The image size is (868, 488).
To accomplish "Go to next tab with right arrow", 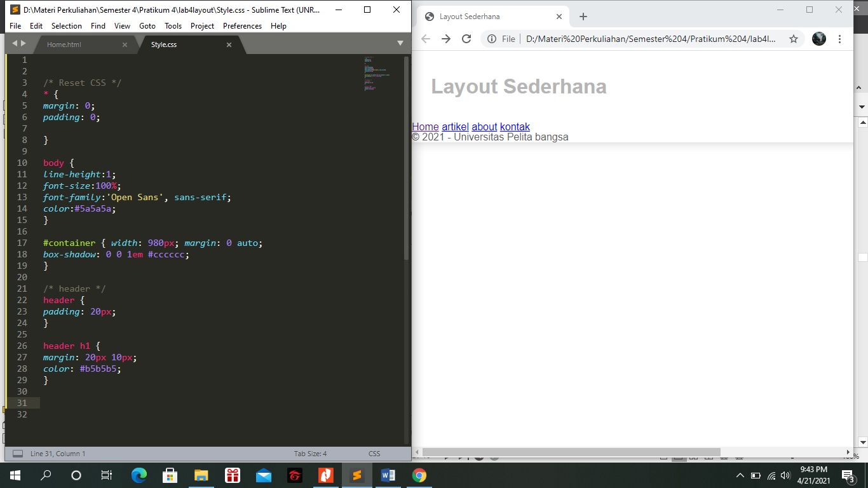I will [x=24, y=43].
